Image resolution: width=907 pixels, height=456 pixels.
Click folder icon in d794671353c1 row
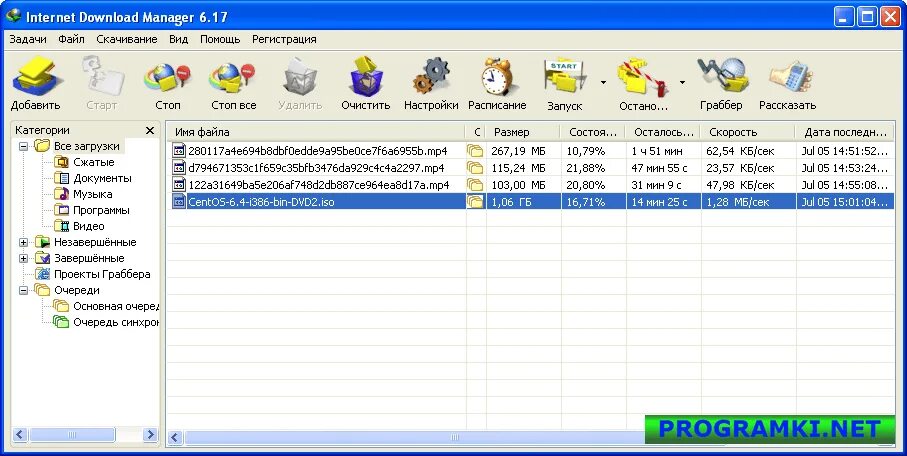click(475, 168)
